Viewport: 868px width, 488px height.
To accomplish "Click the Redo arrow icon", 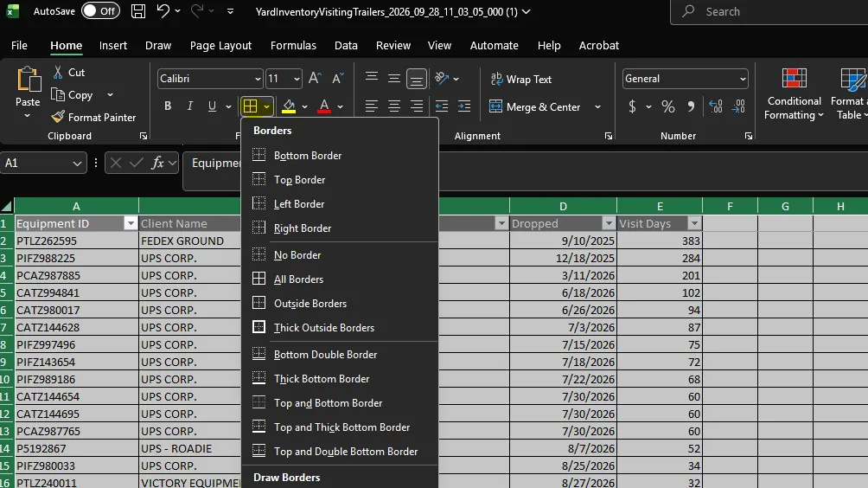I will point(196,11).
